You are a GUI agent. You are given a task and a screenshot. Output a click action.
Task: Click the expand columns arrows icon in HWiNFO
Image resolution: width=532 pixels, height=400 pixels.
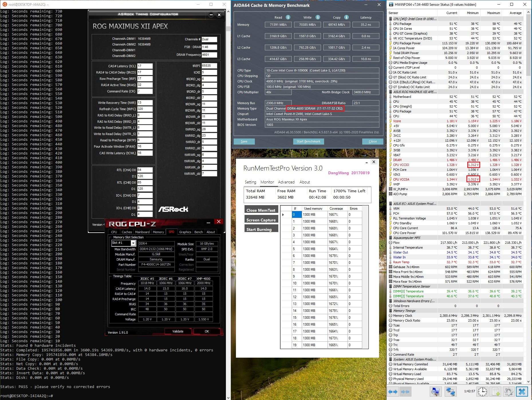[393, 391]
